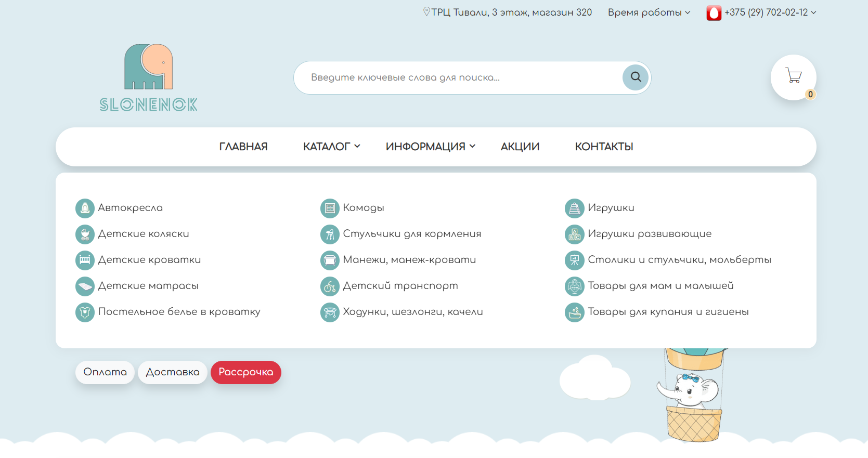Click the Автокресла car seat icon
The image size is (868, 458).
tap(85, 208)
